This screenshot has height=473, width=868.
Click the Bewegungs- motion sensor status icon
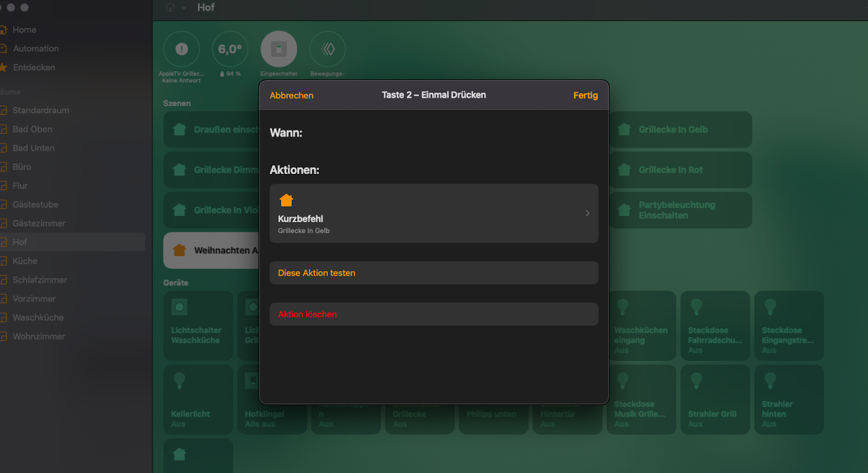tap(327, 49)
